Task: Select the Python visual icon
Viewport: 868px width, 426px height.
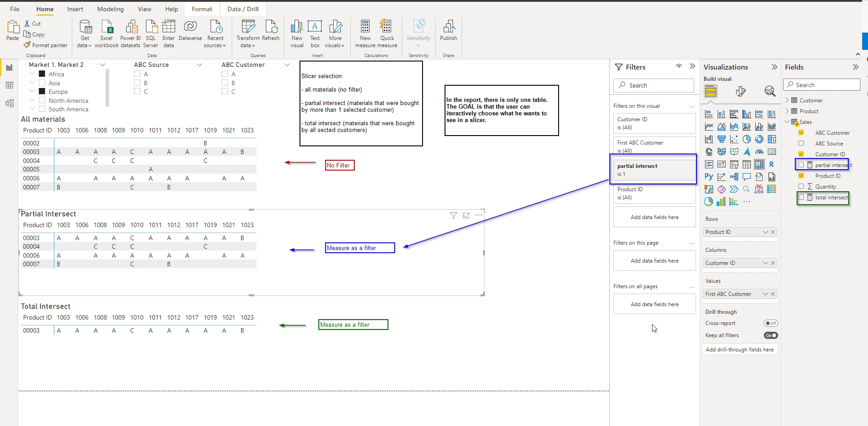Action: 709,176
